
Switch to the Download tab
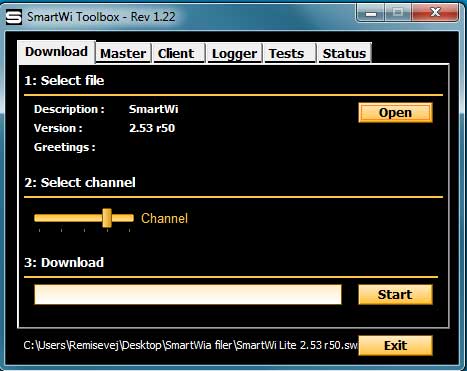[57, 52]
